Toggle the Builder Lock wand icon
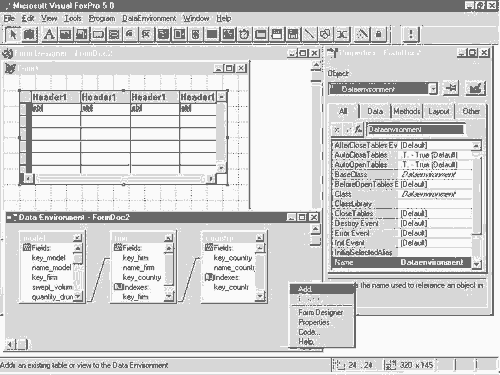Viewport: 500px width, 375px height. tap(362, 34)
